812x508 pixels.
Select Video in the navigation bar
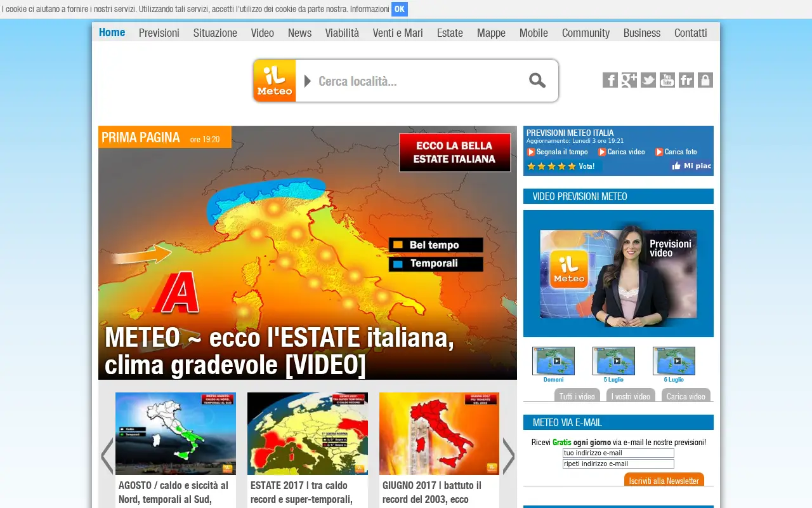pyautogui.click(x=262, y=33)
